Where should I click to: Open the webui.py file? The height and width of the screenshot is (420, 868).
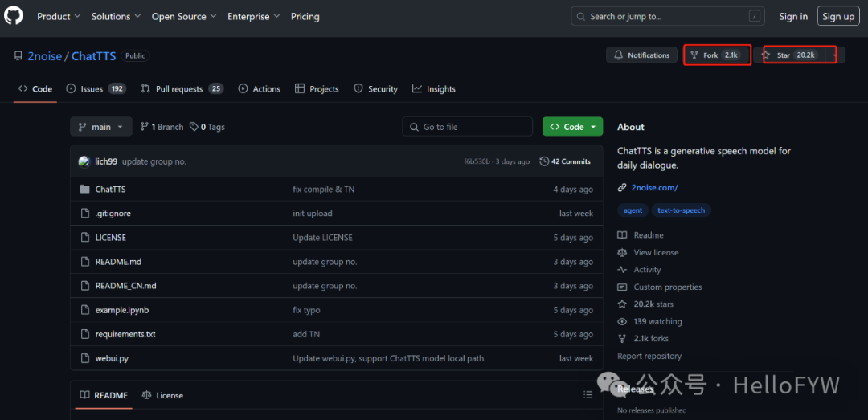(112, 359)
